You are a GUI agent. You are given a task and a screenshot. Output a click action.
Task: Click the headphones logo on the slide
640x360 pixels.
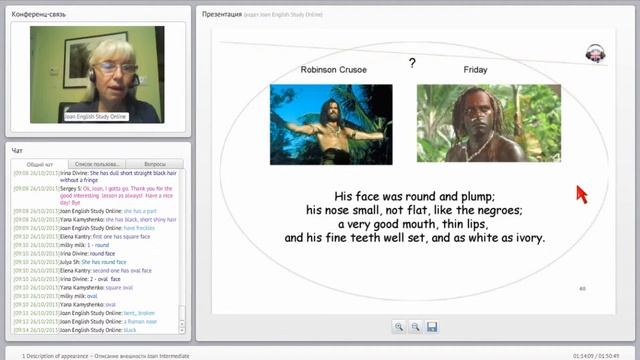tap(596, 53)
